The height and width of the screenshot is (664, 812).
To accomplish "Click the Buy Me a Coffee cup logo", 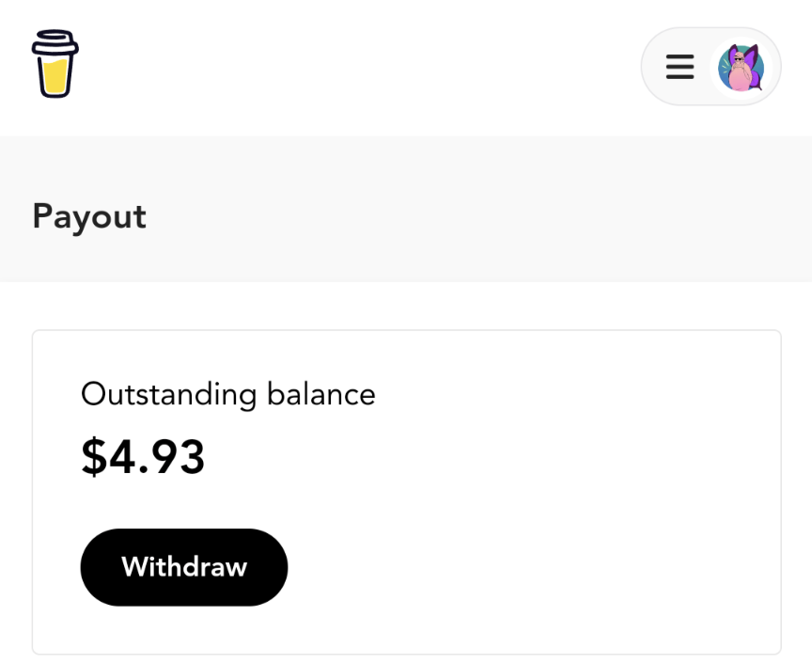I will 55,63.
